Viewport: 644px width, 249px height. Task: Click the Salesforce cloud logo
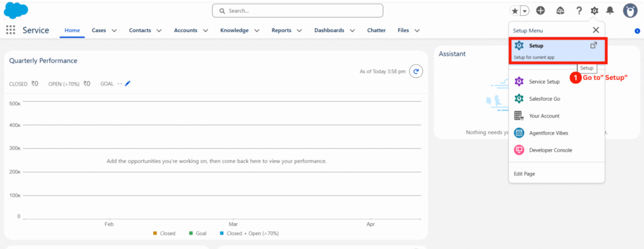[16, 11]
